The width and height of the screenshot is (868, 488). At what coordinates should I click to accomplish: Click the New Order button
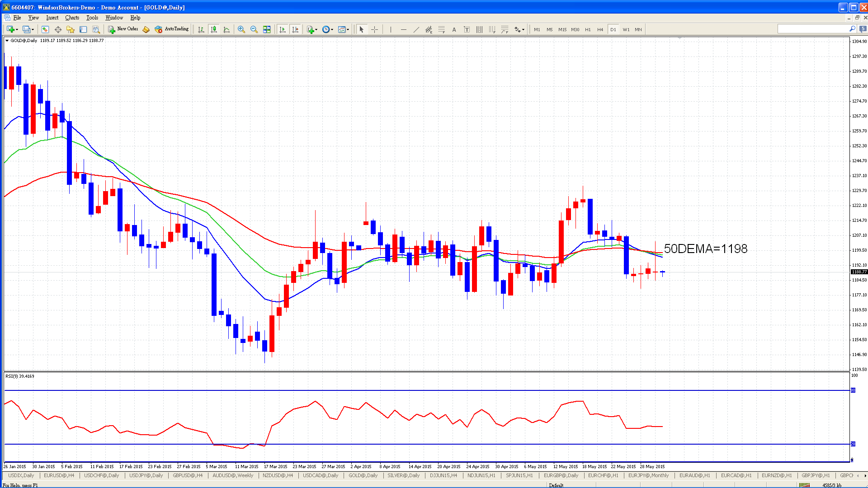(x=123, y=29)
